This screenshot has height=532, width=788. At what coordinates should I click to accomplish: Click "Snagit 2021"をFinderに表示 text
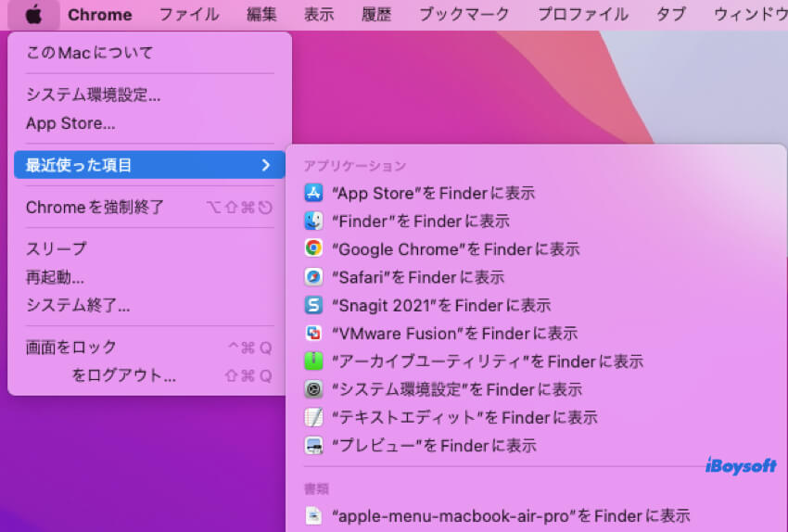(x=441, y=306)
